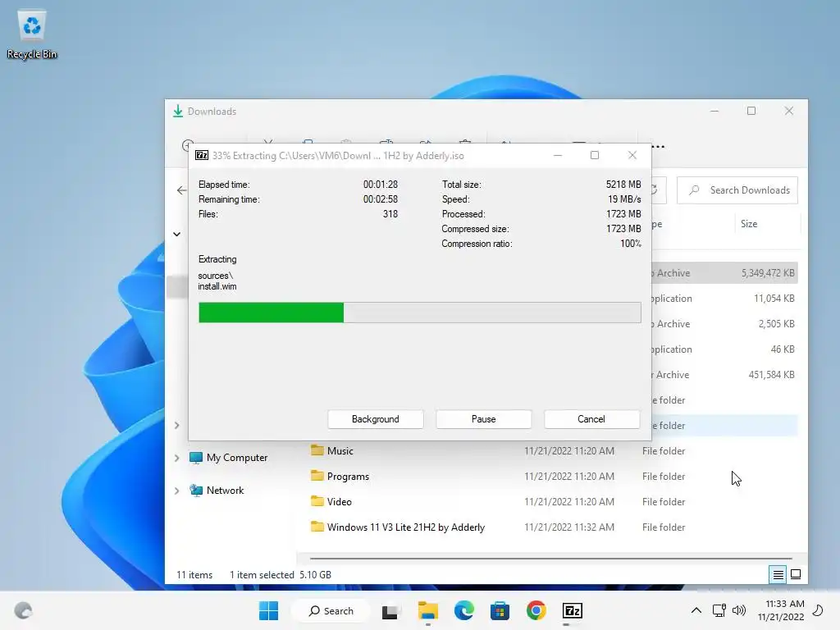
Task: Select the 451,584 KB archive row
Action: pos(724,375)
